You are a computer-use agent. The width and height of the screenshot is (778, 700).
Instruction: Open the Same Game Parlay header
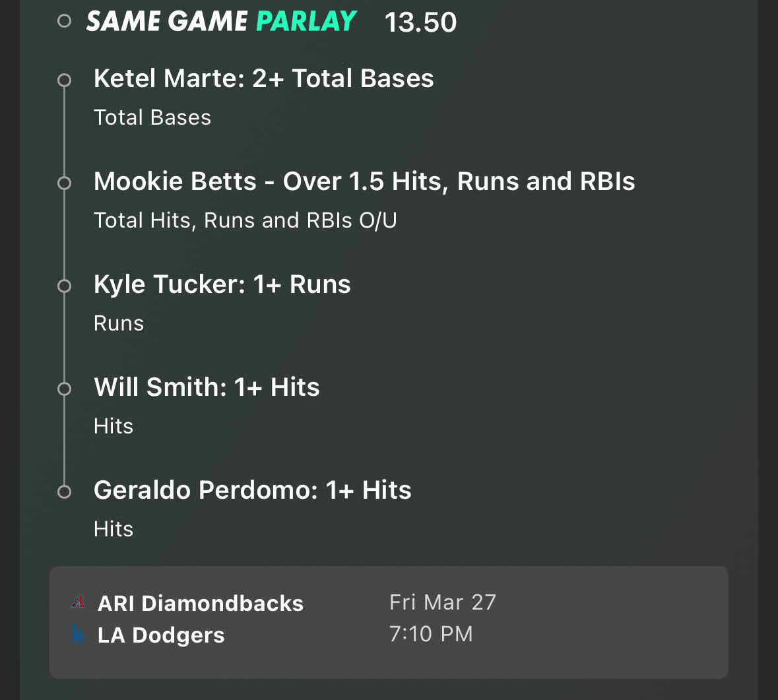(221, 22)
